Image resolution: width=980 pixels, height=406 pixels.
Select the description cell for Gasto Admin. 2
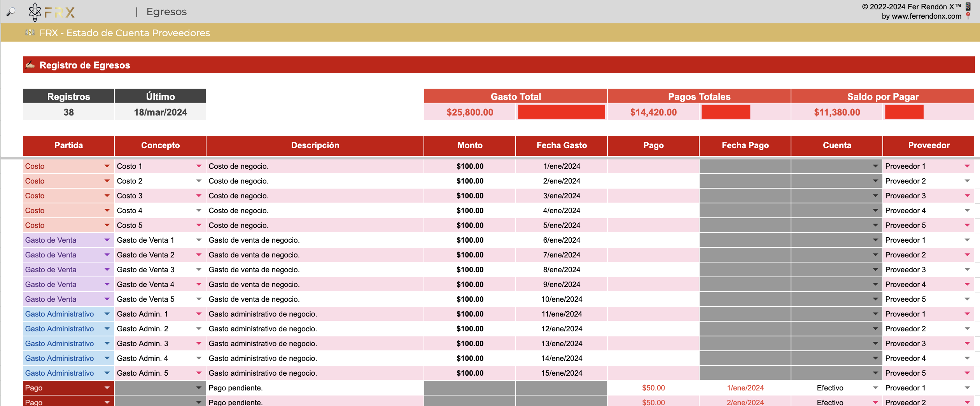pos(315,329)
